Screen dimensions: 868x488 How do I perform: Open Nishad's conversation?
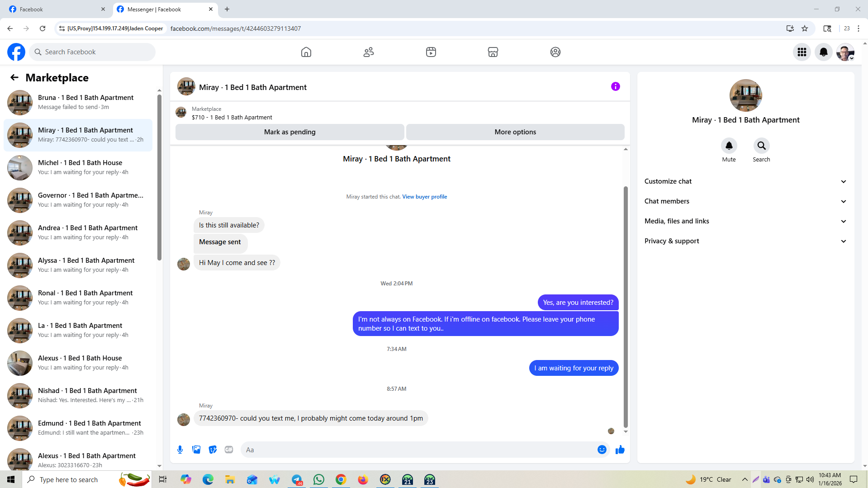point(78,396)
